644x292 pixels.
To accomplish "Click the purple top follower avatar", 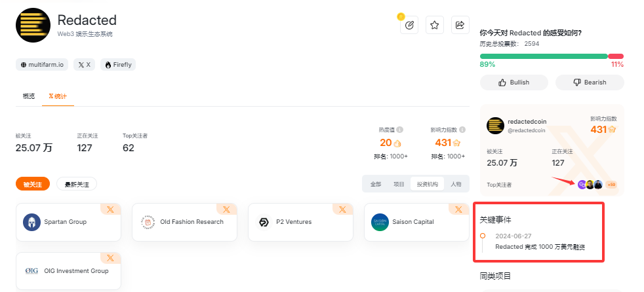I will point(582,185).
